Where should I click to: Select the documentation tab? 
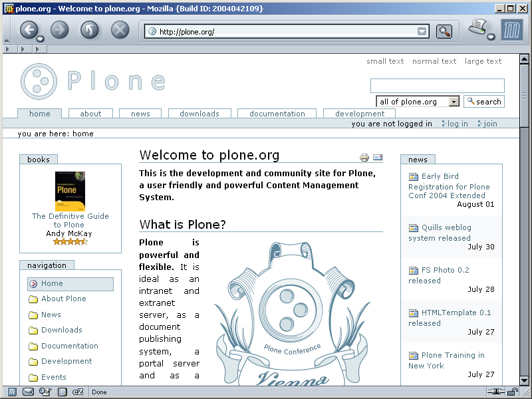(277, 114)
